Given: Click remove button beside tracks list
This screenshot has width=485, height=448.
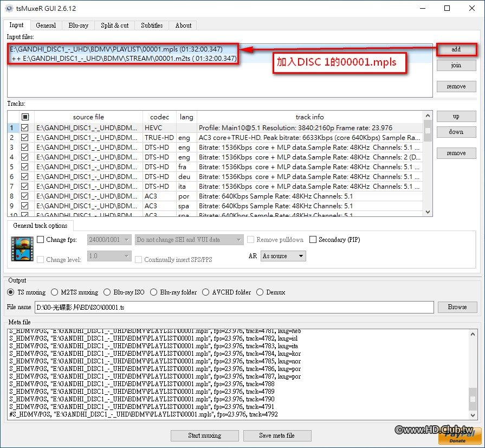Looking at the screenshot, I should [456, 153].
